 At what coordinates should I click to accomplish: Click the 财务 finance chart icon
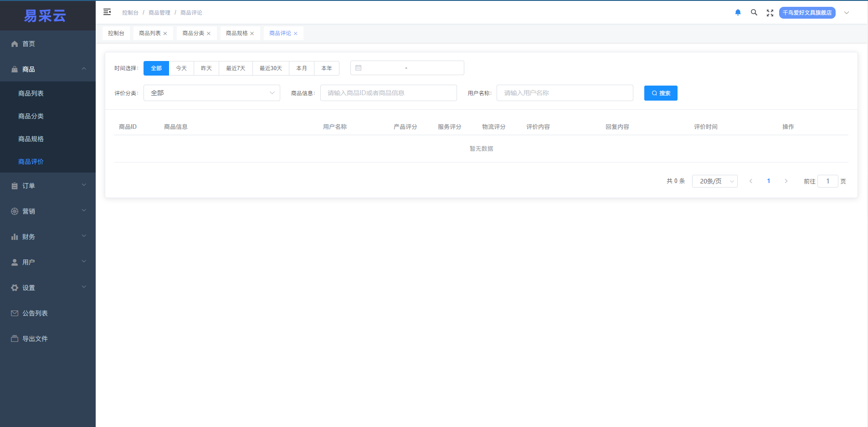15,236
